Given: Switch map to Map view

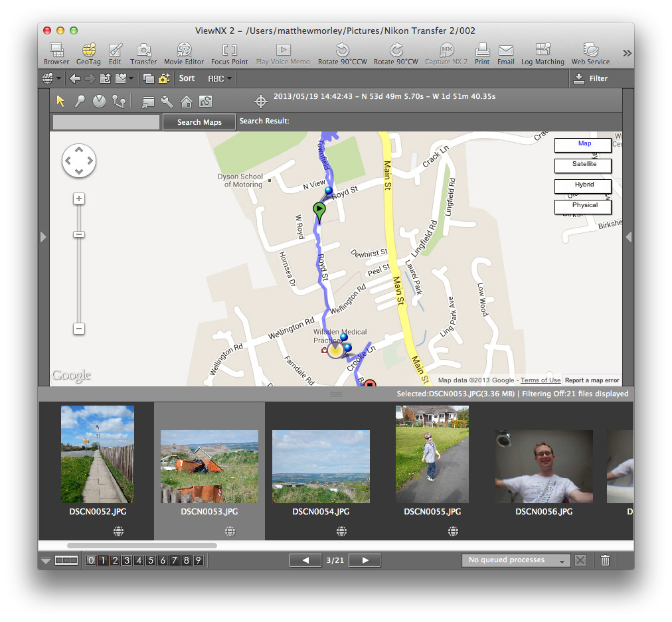Looking at the screenshot, I should (x=583, y=144).
